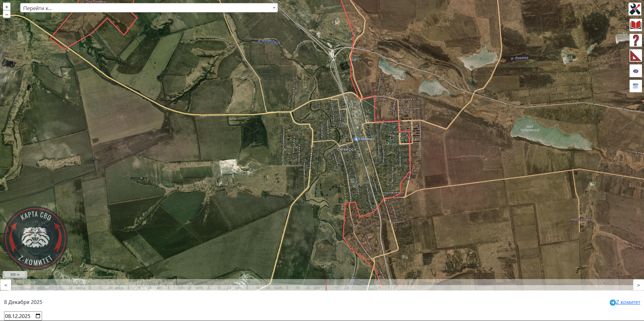The height and width of the screenshot is (321, 644).
Task: Open the "Перейти к..." location dropdown
Action: pos(149,8)
